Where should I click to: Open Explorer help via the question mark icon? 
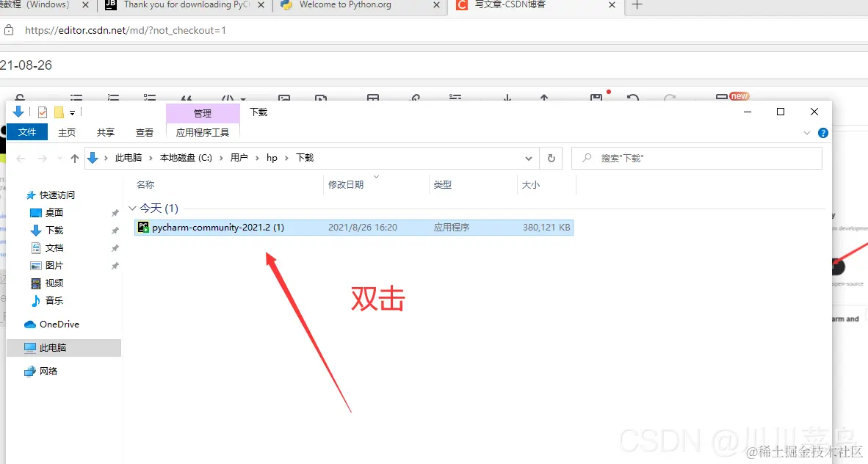(x=822, y=133)
